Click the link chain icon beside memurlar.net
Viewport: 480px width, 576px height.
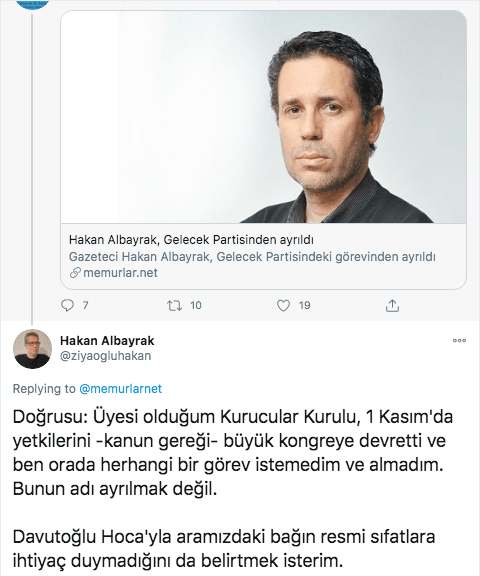(x=75, y=273)
